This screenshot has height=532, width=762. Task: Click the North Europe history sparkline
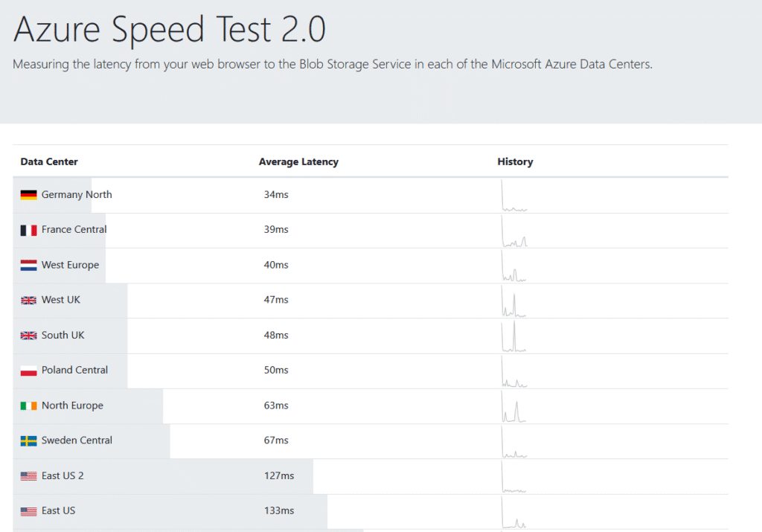[514, 406]
